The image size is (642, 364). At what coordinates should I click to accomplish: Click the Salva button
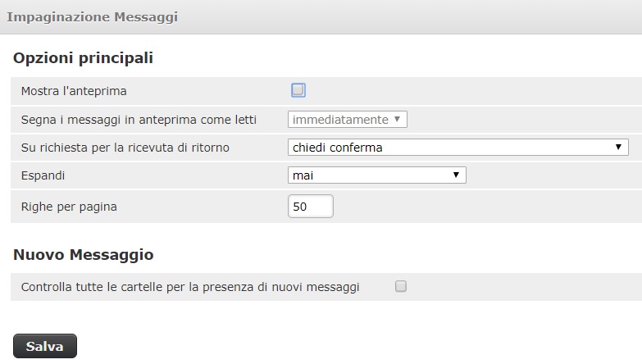click(x=45, y=347)
